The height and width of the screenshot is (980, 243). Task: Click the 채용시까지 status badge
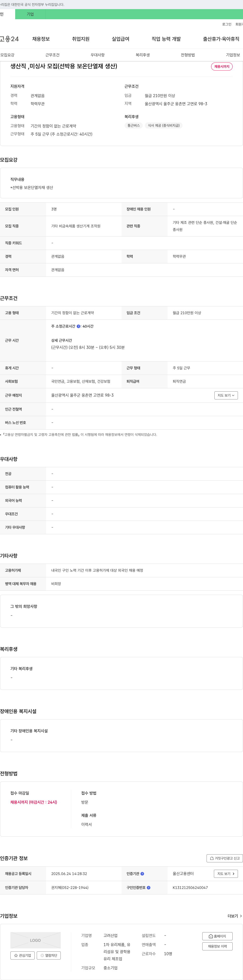pos(222,67)
